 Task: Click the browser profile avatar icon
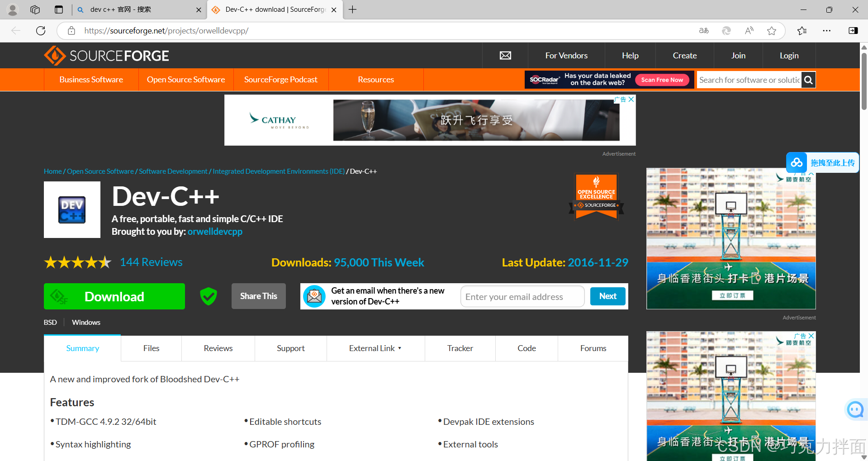pos(13,10)
